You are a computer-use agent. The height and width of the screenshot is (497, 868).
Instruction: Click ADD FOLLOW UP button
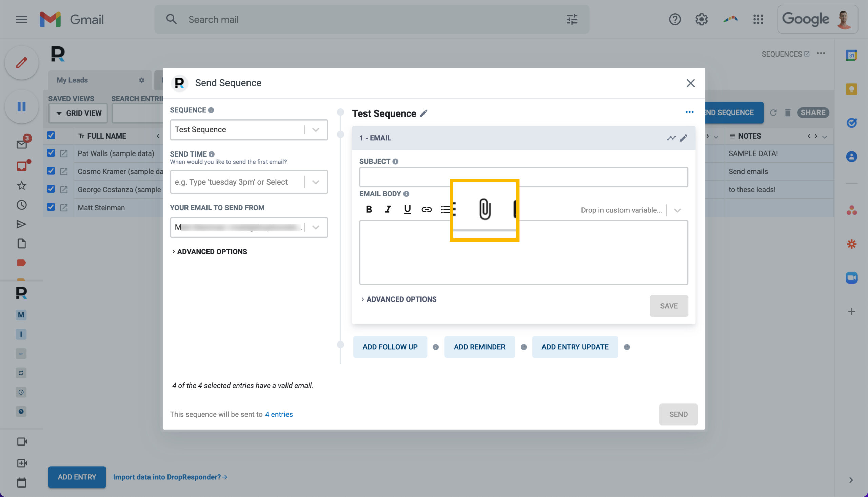(x=390, y=347)
